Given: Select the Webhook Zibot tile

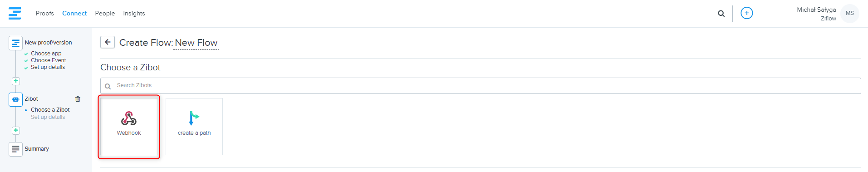Looking at the screenshot, I should [x=129, y=127].
